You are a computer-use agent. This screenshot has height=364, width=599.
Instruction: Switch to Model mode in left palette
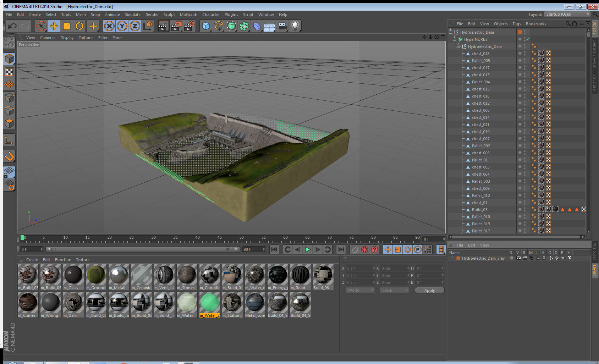point(9,59)
